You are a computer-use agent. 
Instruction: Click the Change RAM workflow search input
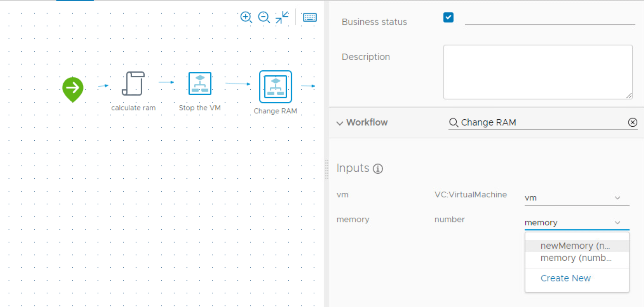point(543,122)
